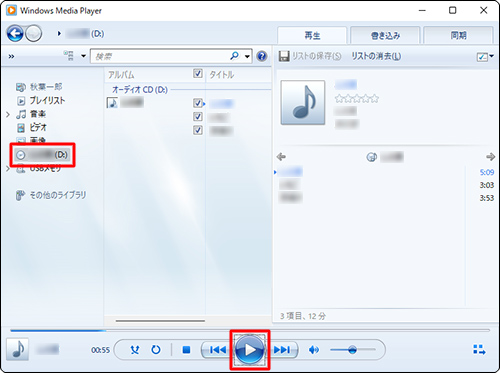500x373 pixels.
Task: Click the save list floppy disk icon
Action: pyautogui.click(x=284, y=56)
